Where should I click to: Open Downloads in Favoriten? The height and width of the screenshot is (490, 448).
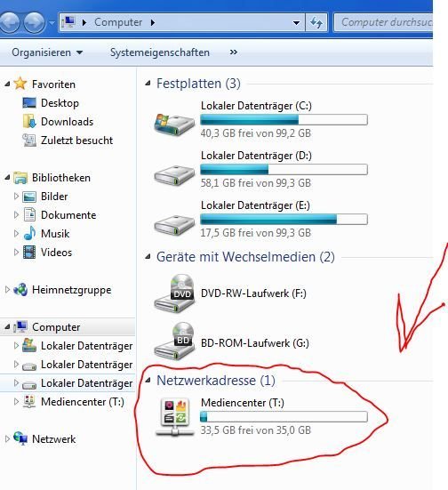[67, 122]
